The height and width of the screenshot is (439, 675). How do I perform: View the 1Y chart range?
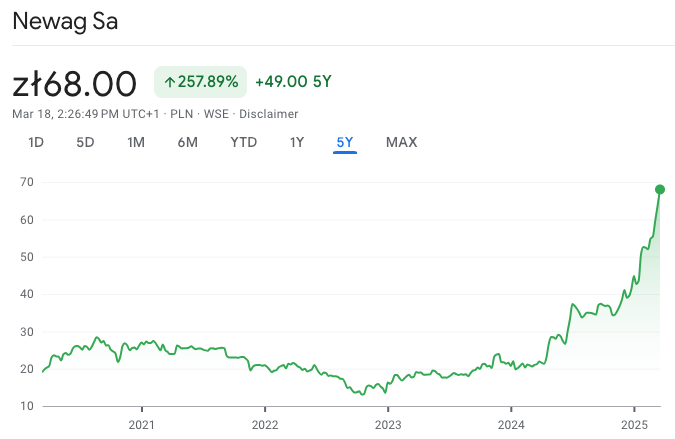click(x=297, y=142)
